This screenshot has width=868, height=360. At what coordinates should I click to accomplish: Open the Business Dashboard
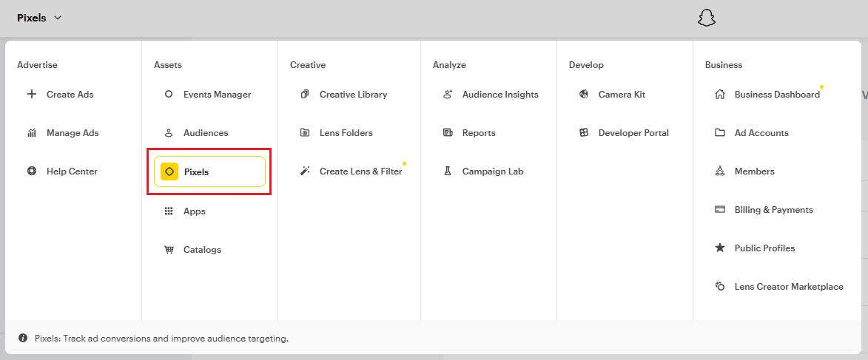[777, 95]
